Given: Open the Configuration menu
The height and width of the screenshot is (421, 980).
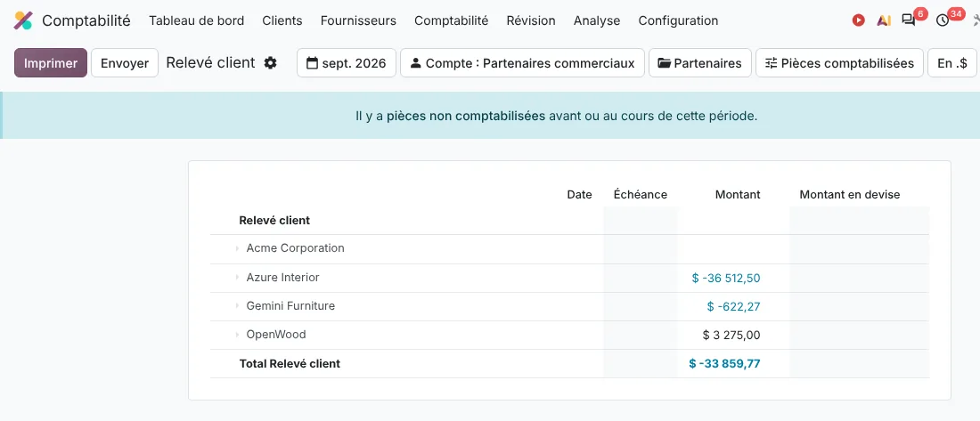Looking at the screenshot, I should 678,20.
